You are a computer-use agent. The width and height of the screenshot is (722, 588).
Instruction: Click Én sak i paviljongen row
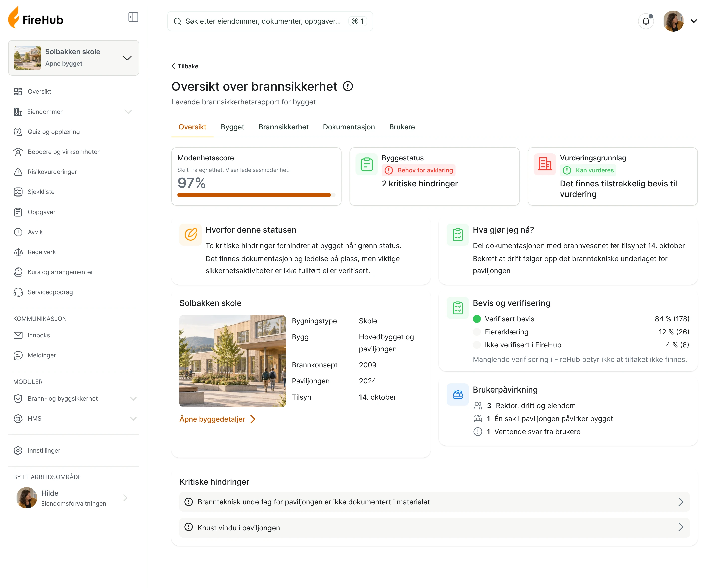(543, 419)
